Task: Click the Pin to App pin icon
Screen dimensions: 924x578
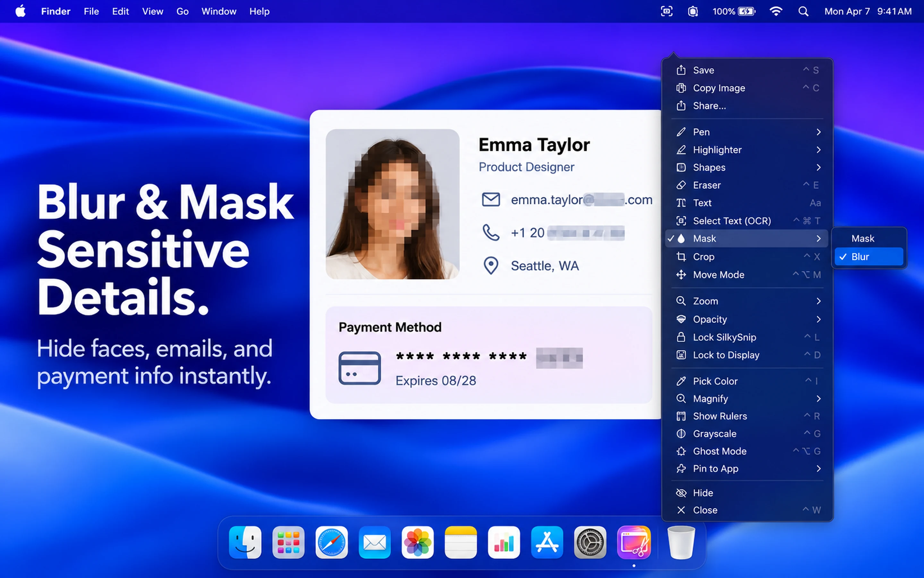Action: click(x=681, y=469)
